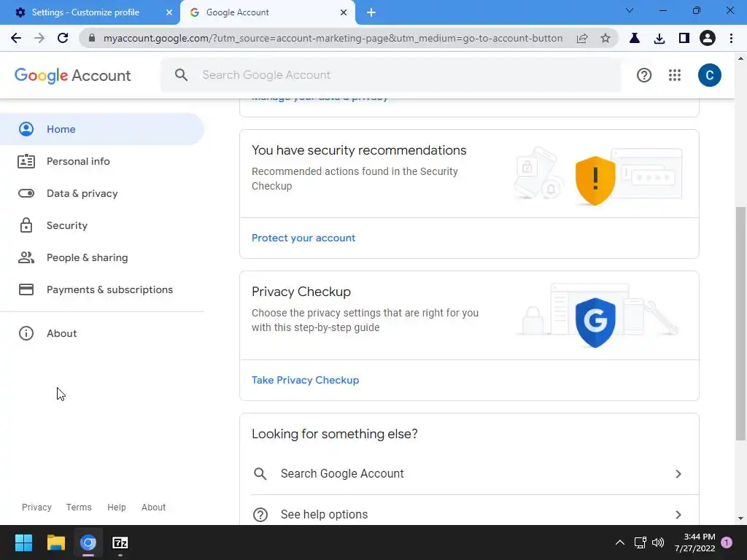Open the Chrome profile icon
This screenshot has height=560, width=747.
[x=708, y=38]
